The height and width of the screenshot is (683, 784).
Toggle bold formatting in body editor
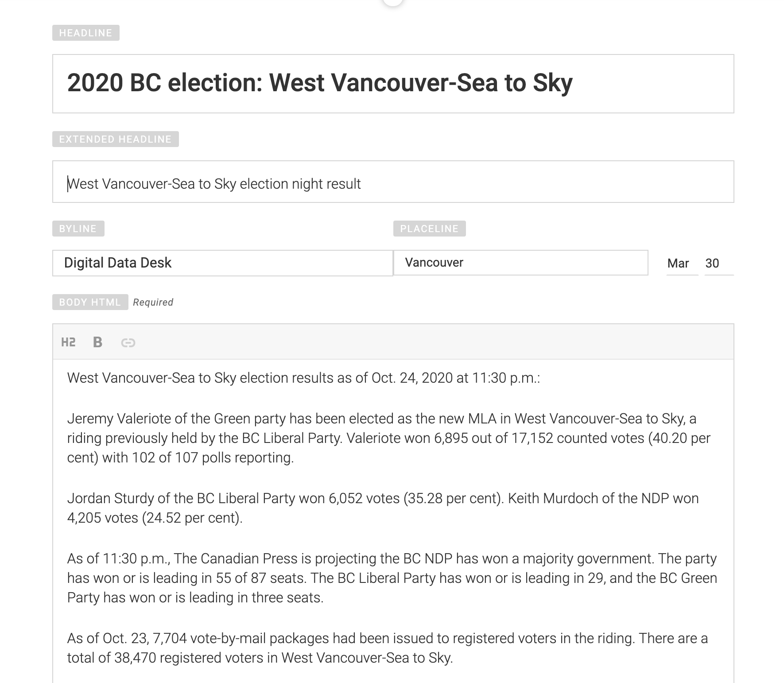[97, 342]
